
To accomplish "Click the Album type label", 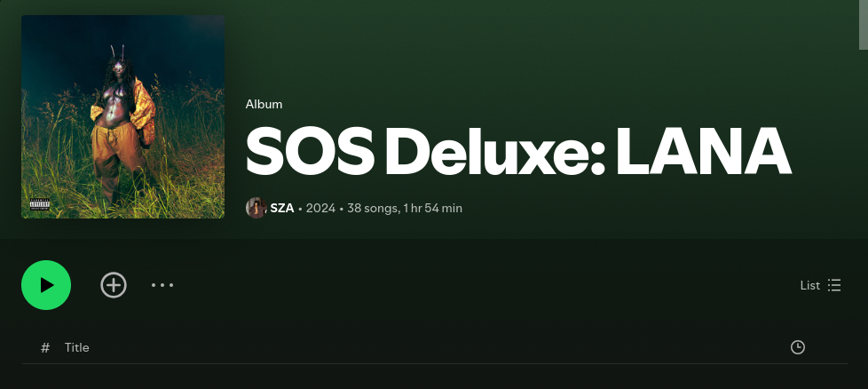I will (264, 104).
